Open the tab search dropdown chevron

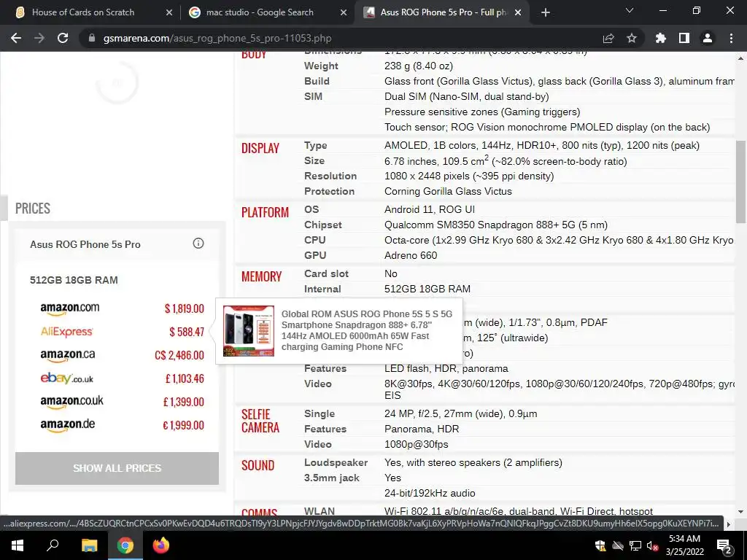point(630,10)
